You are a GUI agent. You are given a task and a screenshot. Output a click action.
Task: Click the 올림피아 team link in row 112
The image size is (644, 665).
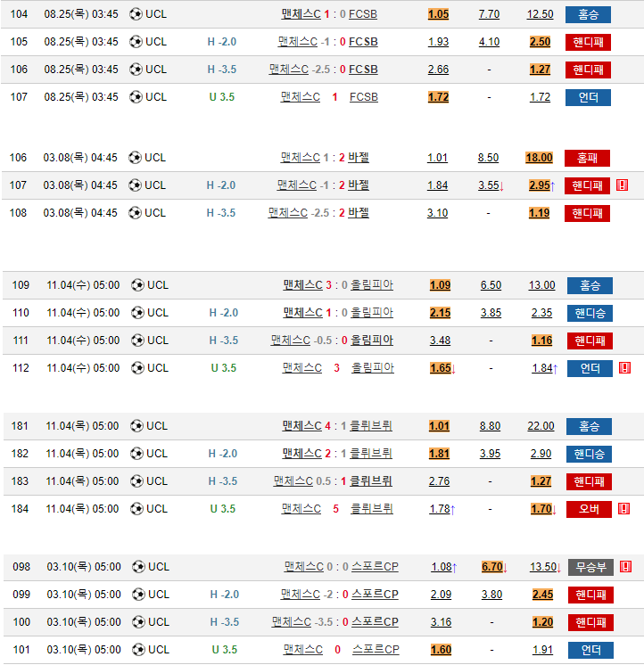click(372, 368)
